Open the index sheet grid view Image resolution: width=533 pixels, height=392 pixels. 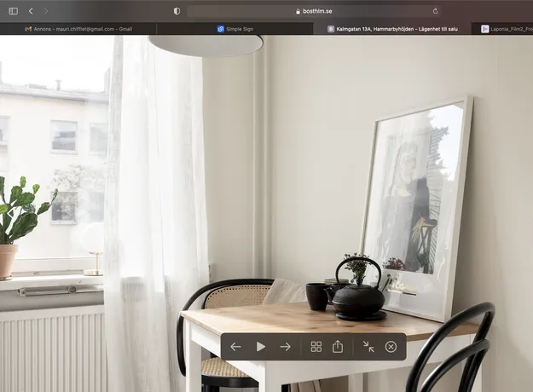316,347
